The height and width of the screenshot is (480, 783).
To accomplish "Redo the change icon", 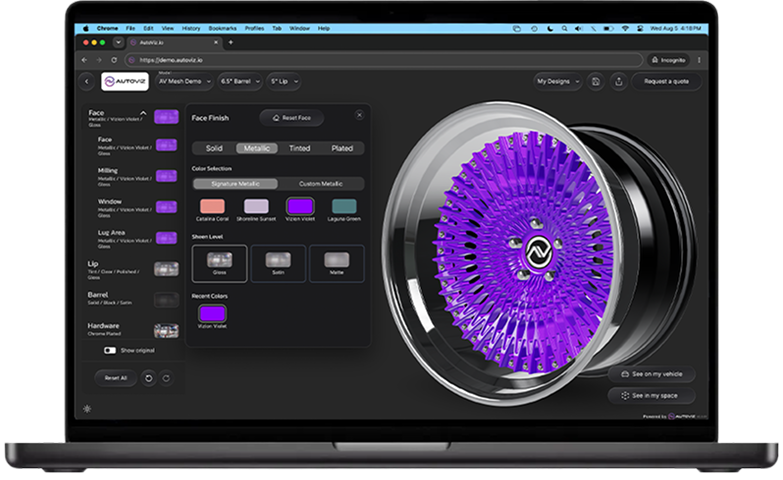I will (x=166, y=378).
